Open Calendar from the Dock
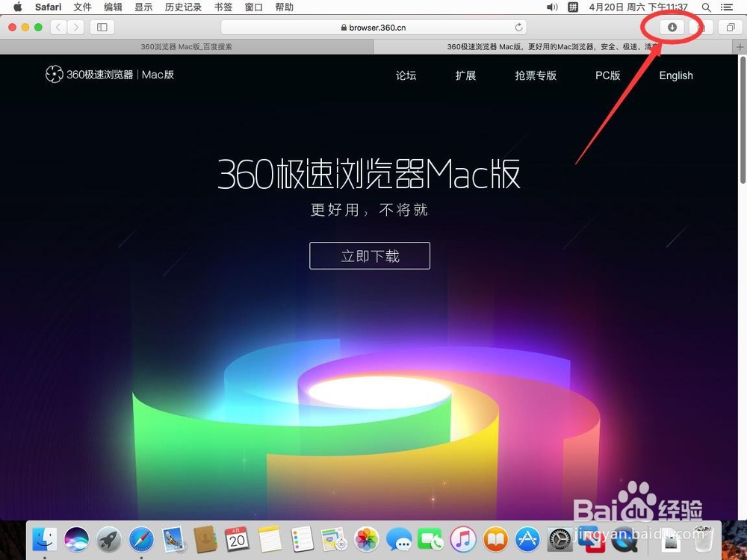This screenshot has width=747, height=560. pos(237,540)
